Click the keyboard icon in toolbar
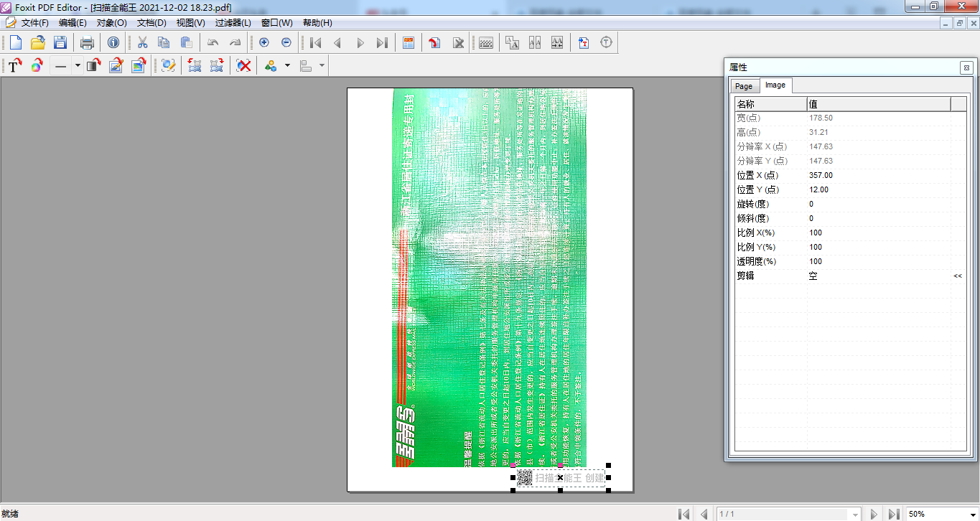 (x=486, y=42)
